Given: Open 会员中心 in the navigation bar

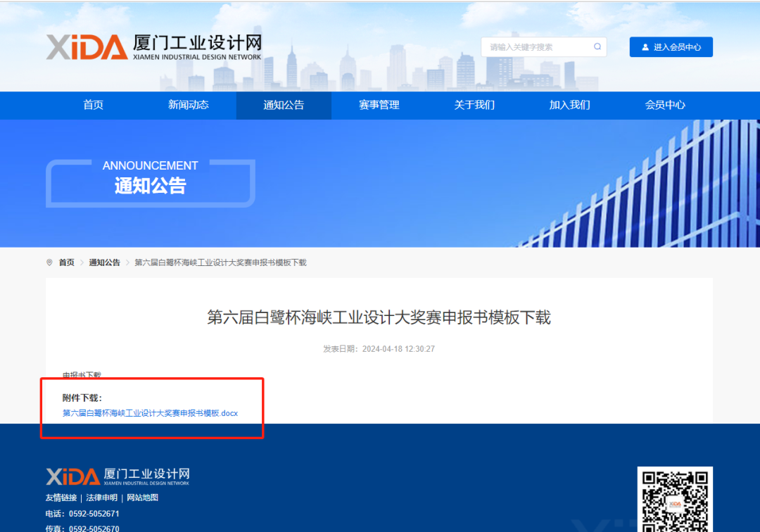Looking at the screenshot, I should pos(665,105).
